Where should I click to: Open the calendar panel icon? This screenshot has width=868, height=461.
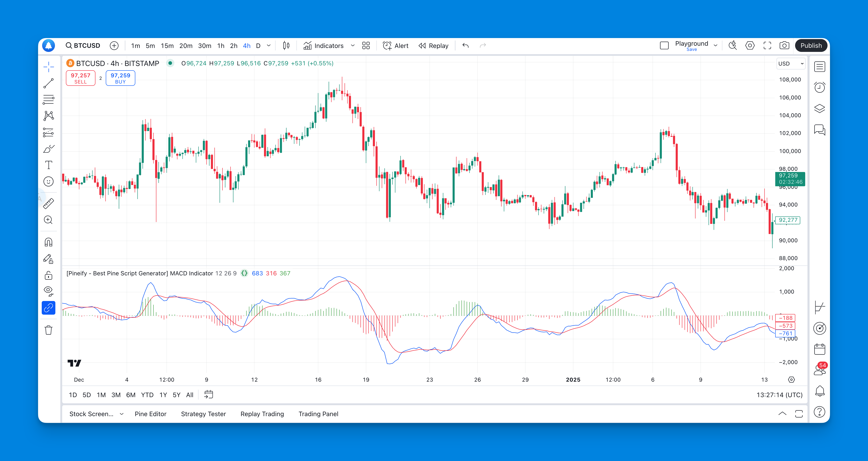point(819,349)
